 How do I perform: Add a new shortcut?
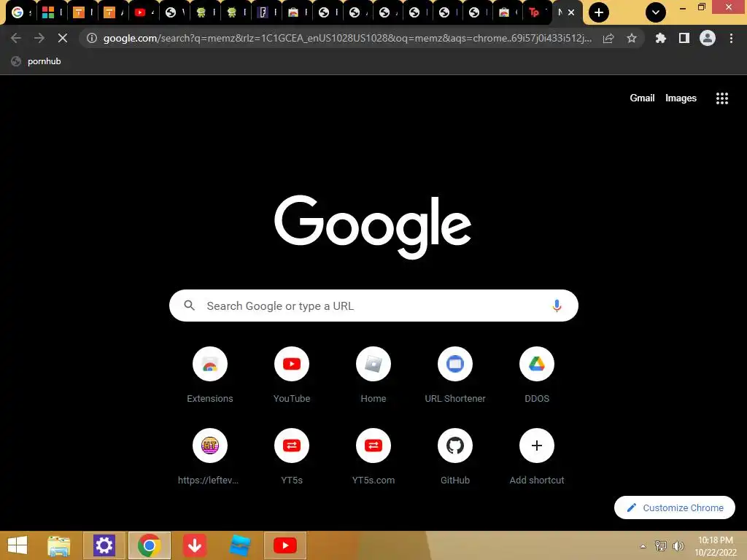pos(537,457)
